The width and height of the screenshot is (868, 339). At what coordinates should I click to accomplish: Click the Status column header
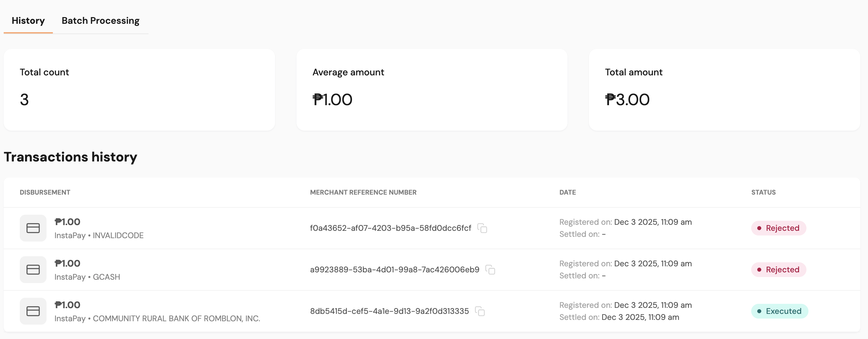coord(763,192)
